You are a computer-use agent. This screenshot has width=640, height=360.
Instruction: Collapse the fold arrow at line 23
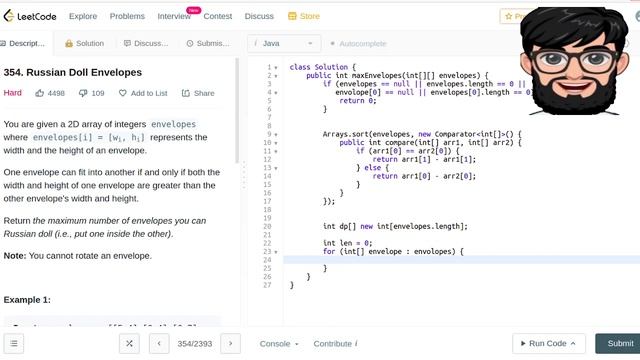(276, 252)
